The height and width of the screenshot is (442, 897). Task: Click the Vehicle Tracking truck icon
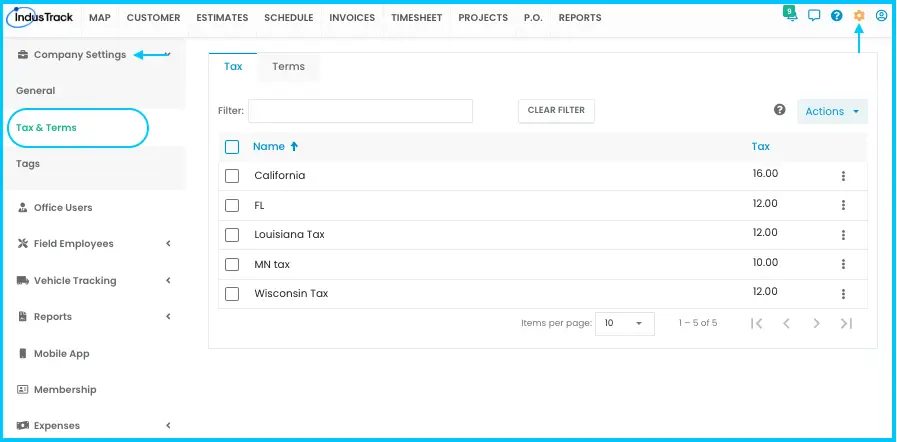(23, 280)
